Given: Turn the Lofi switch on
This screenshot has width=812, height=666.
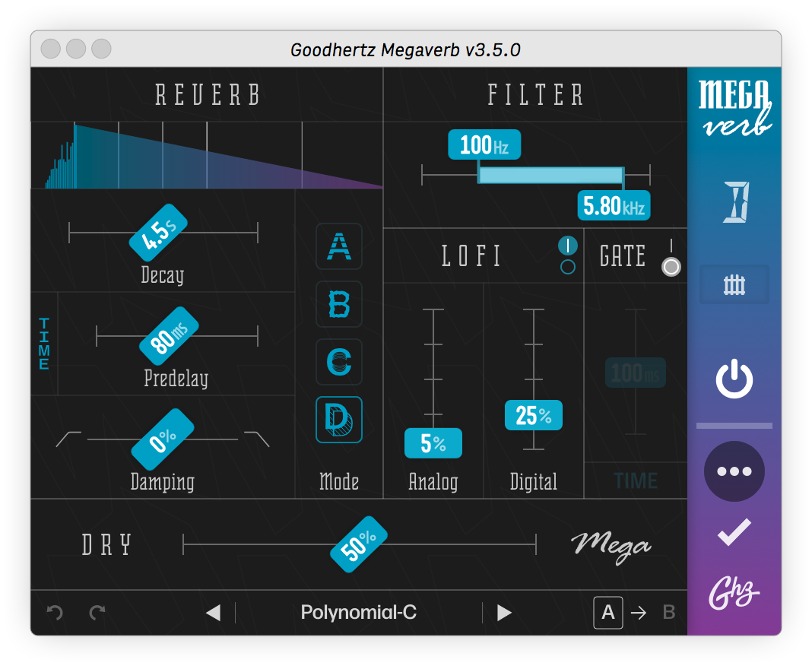Looking at the screenshot, I should coord(568,246).
